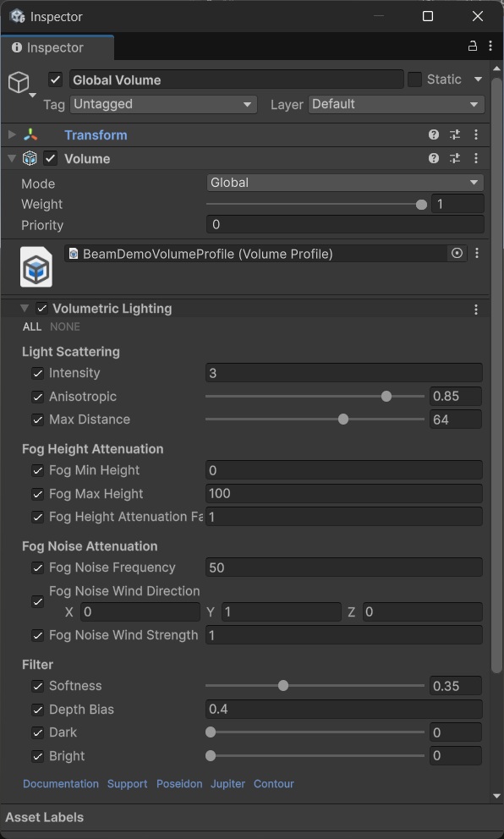Click the Volume component icon
This screenshot has height=839, width=504.
tap(30, 158)
